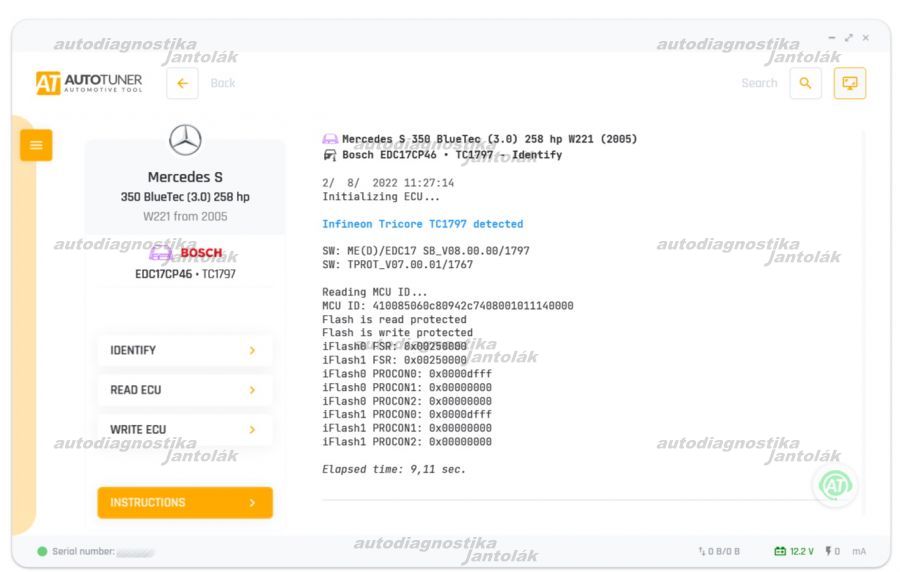Screen dimensions: 900x572
Task: Click 'W221 from 2005' model text
Action: [185, 216]
